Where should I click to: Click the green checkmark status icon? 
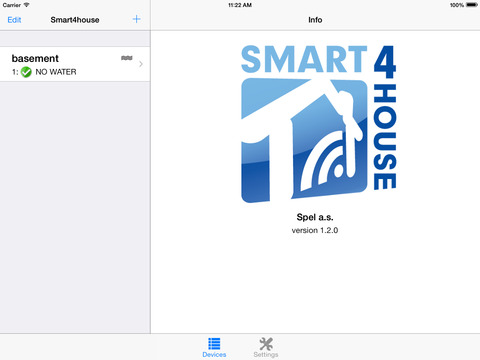[26, 72]
